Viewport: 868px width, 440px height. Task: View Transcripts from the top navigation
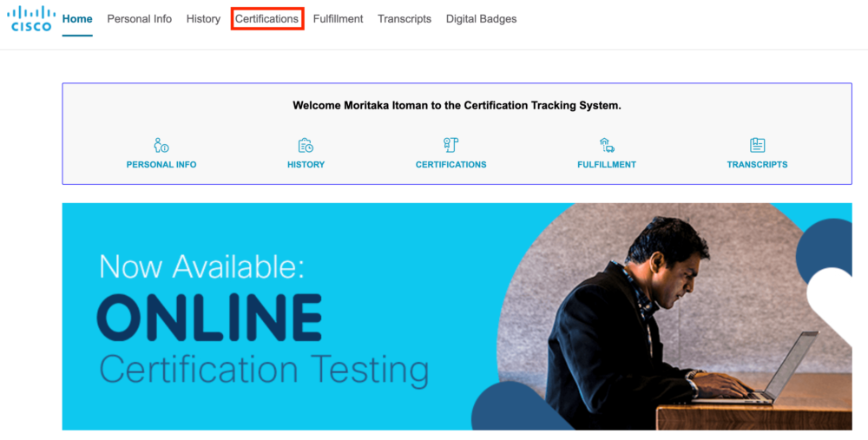[404, 19]
